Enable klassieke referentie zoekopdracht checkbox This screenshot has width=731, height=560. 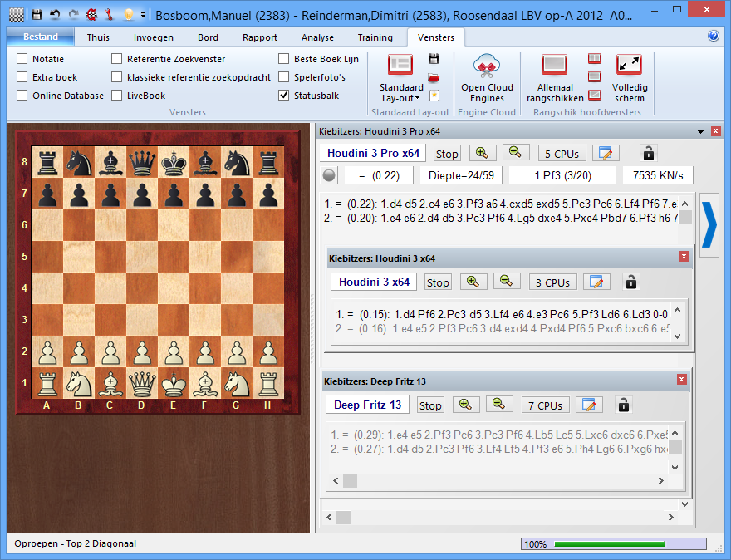coord(116,77)
